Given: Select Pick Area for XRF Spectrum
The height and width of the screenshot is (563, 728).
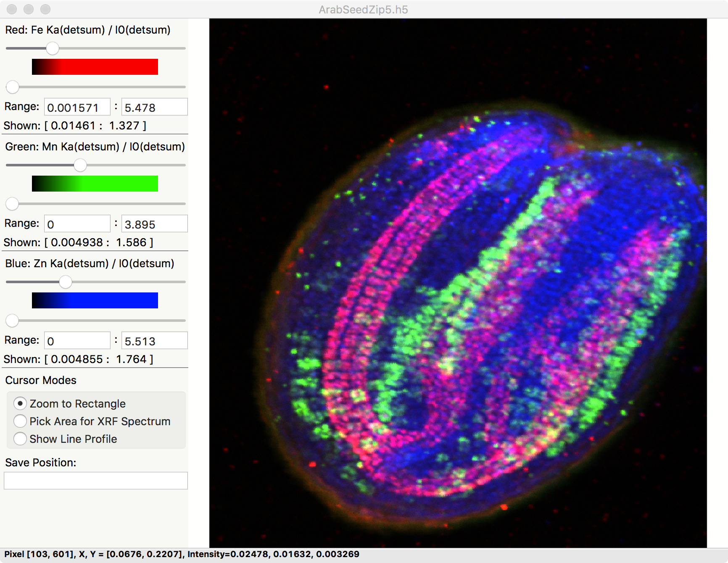Looking at the screenshot, I should click(x=20, y=421).
